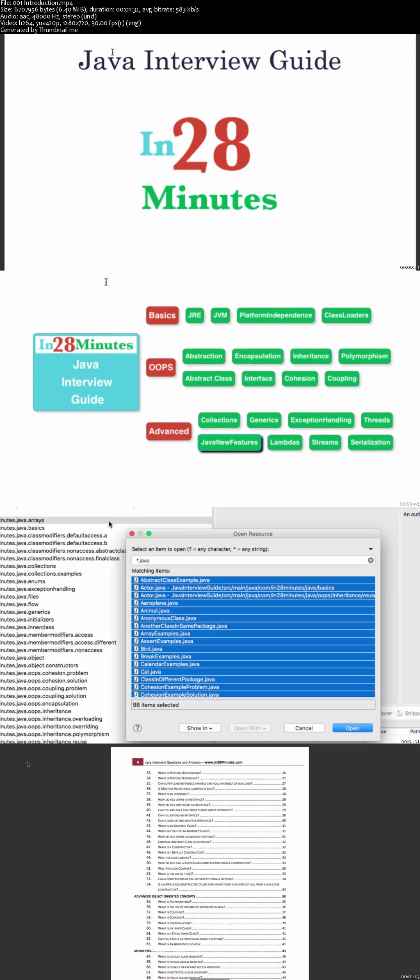Click the Polymorphism node
The image size is (420, 980).
[x=364, y=356]
